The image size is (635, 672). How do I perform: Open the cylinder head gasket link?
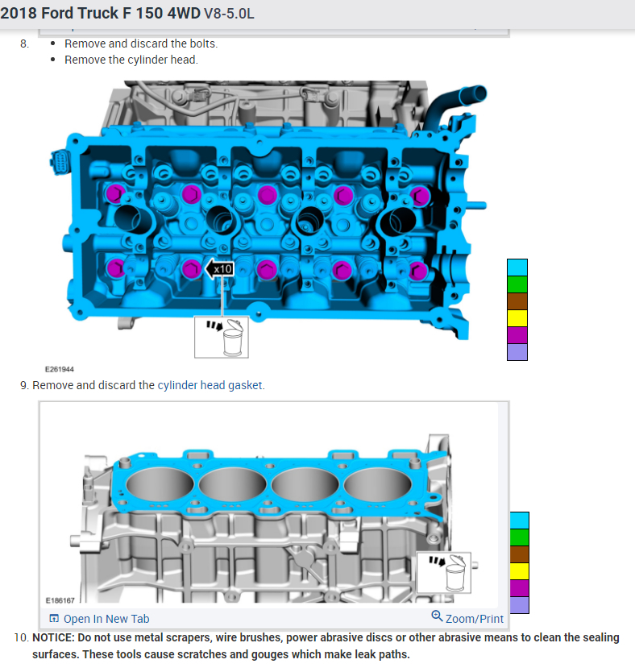coord(210,385)
